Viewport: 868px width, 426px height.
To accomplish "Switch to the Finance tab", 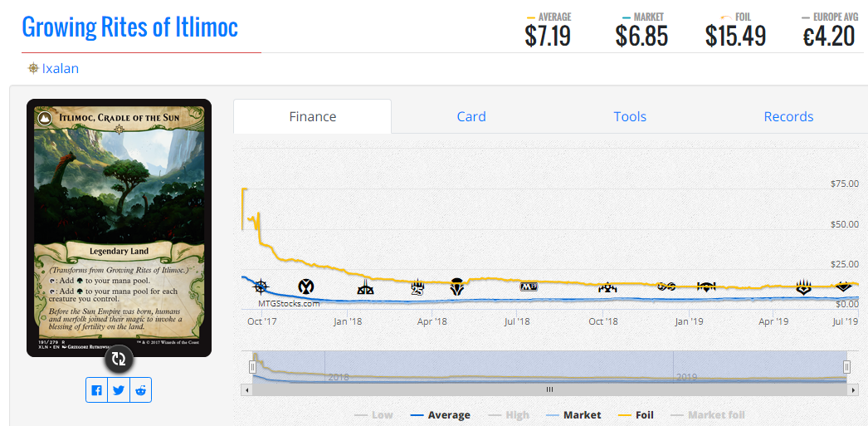I will point(313,117).
